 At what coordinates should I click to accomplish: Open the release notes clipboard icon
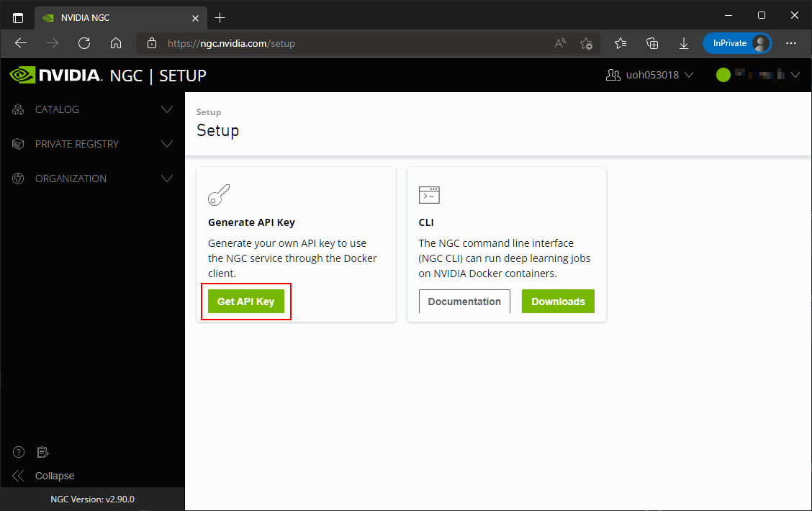pyautogui.click(x=43, y=452)
